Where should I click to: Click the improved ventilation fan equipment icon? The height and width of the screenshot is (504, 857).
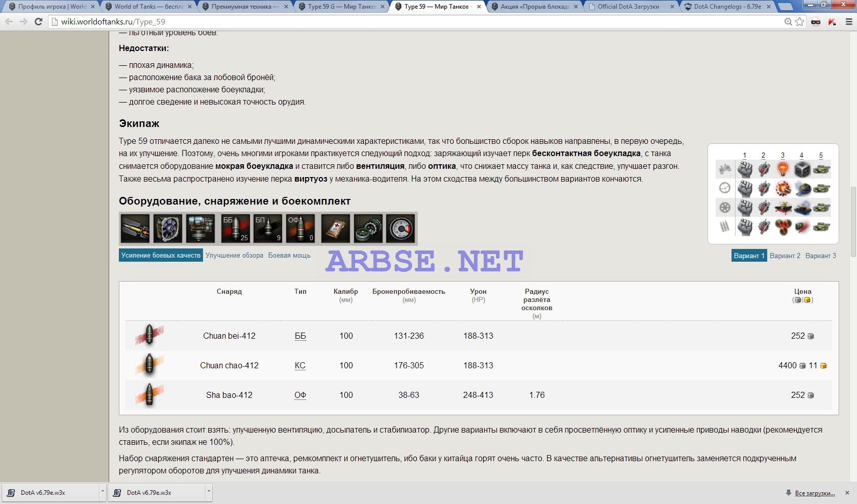[x=168, y=229]
